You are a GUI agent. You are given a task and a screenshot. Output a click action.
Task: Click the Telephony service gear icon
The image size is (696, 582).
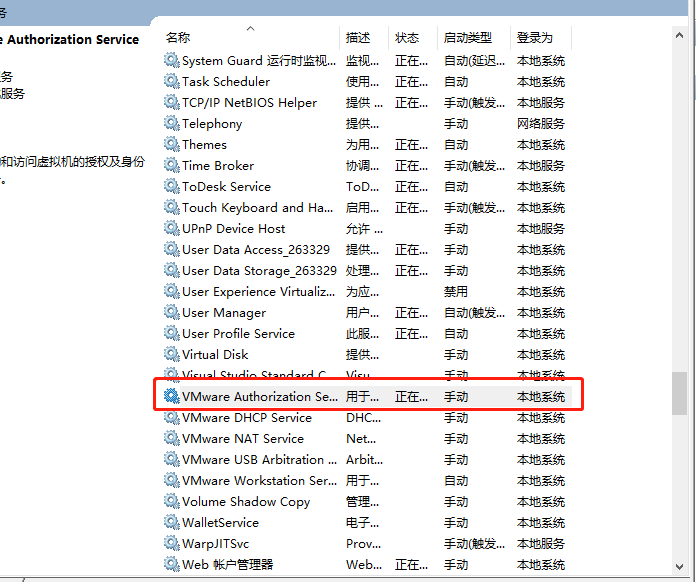[171, 123]
